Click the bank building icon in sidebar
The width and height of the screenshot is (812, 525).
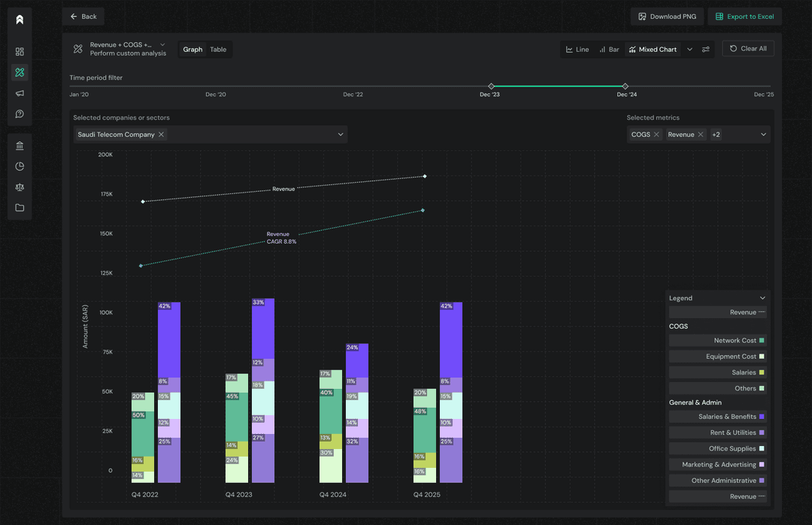pos(20,145)
